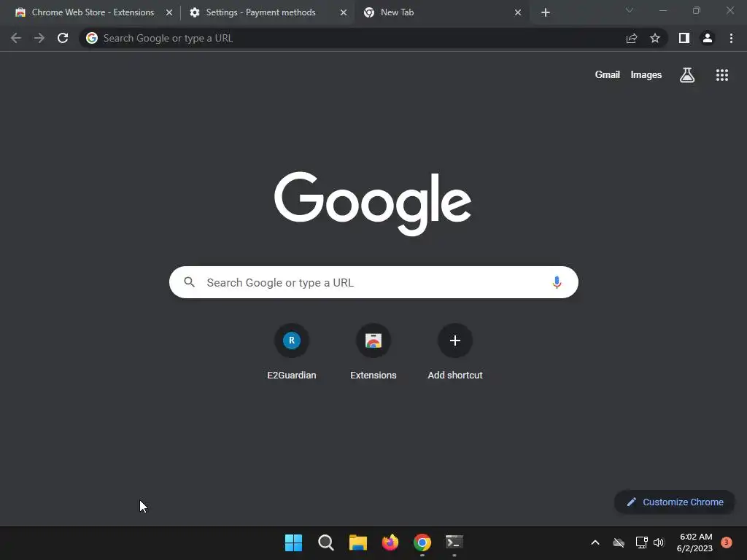
Task: Expand the tab search chevron
Action: (x=630, y=10)
